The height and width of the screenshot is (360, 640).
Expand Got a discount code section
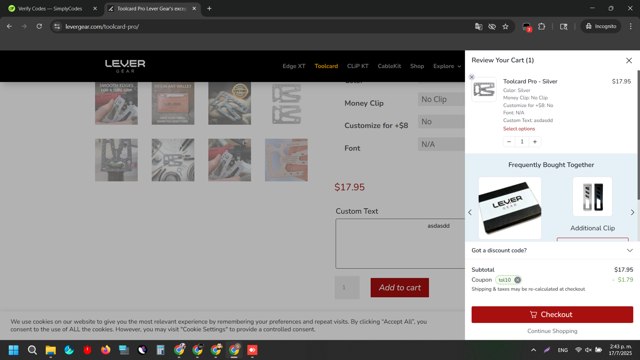pos(552,250)
